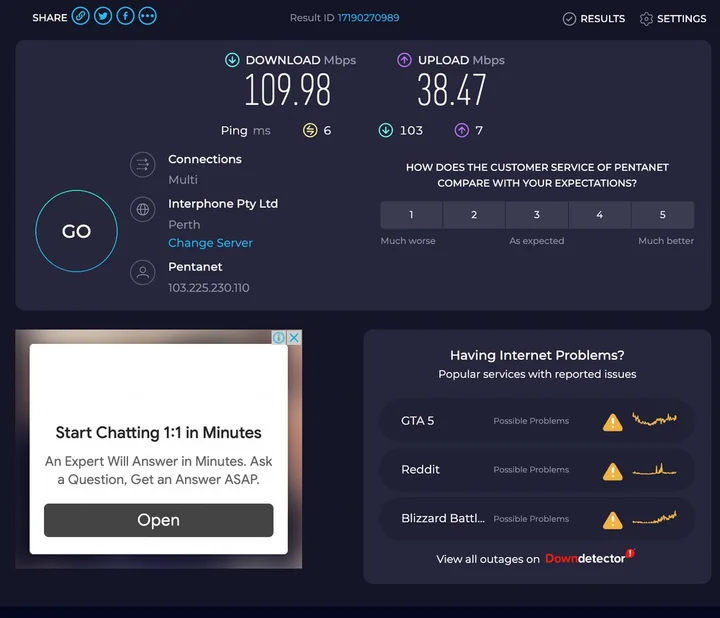Share result on Facebook
The image size is (720, 618).
pyautogui.click(x=125, y=17)
